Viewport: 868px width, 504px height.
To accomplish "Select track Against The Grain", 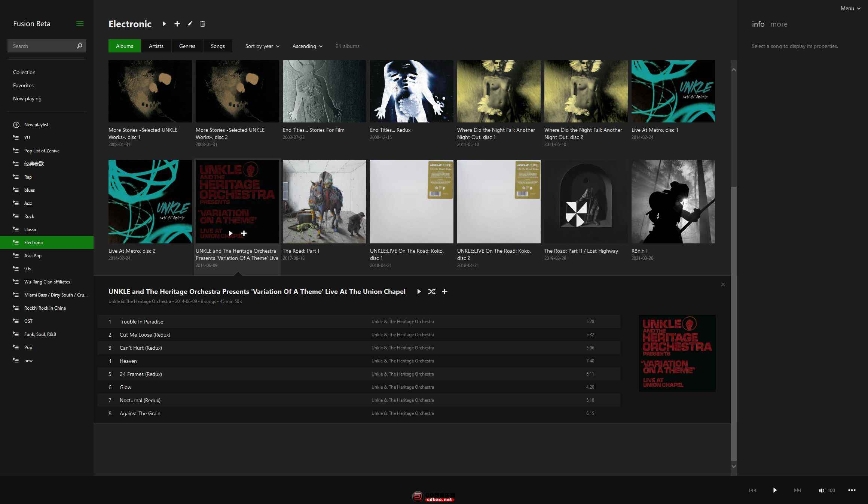I will (x=359, y=413).
